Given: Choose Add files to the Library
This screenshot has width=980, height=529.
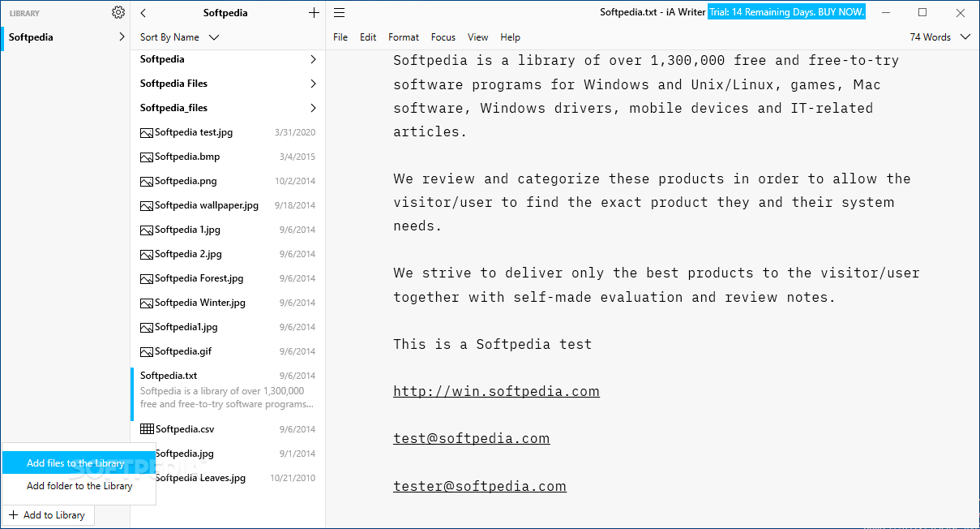Looking at the screenshot, I should (x=79, y=463).
